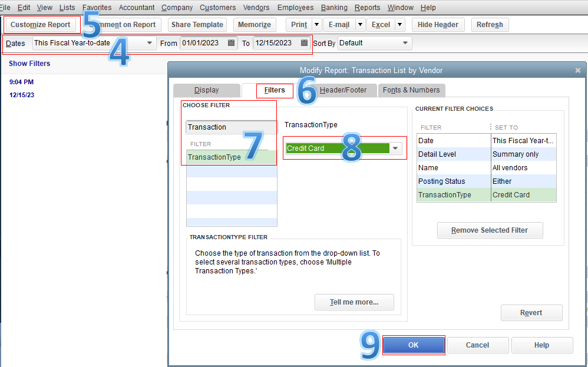Click the E-mail button

(339, 25)
